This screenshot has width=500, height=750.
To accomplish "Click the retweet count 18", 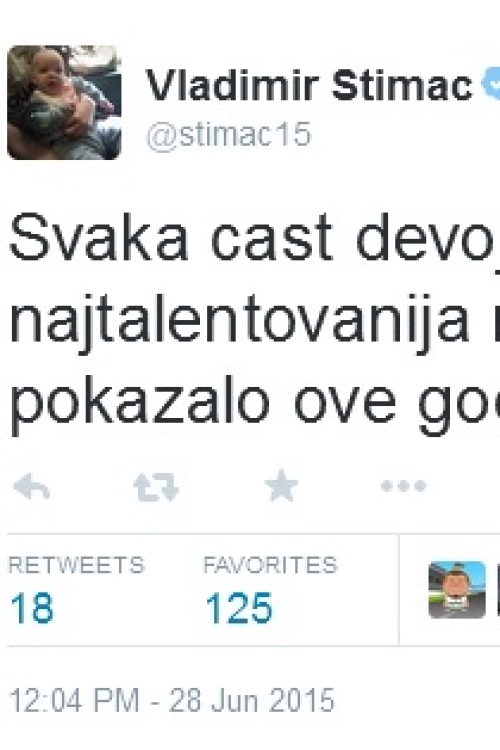I will [x=32, y=608].
